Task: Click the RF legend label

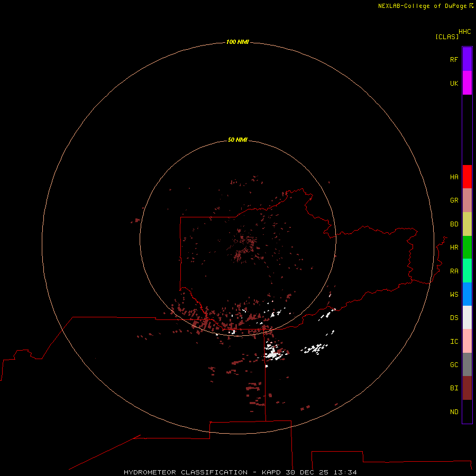Action: click(454, 59)
